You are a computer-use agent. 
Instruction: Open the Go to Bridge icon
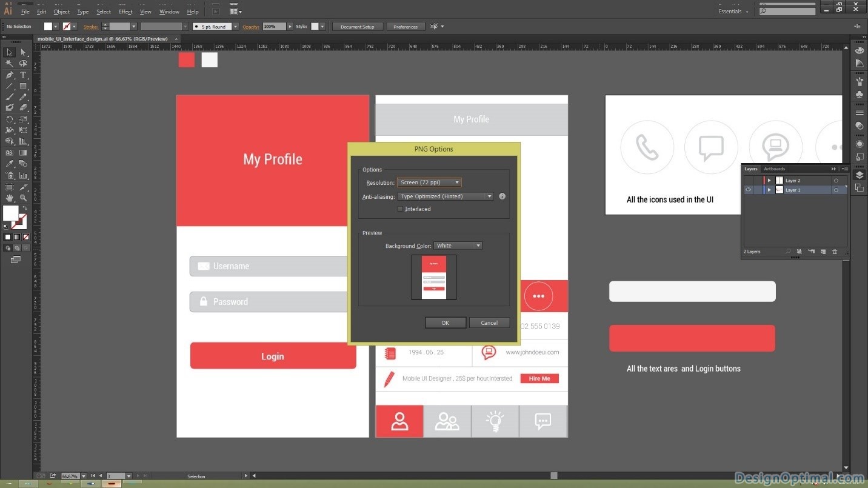point(215,12)
